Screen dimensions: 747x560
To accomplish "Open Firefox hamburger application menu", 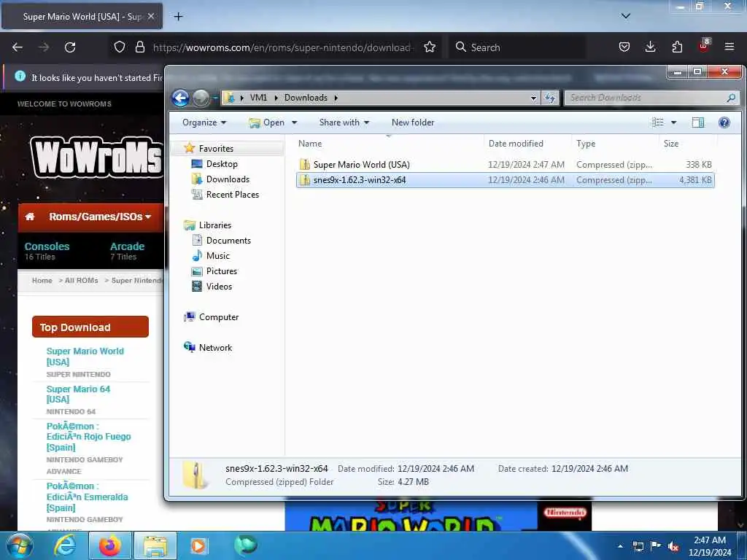I will click(x=729, y=47).
